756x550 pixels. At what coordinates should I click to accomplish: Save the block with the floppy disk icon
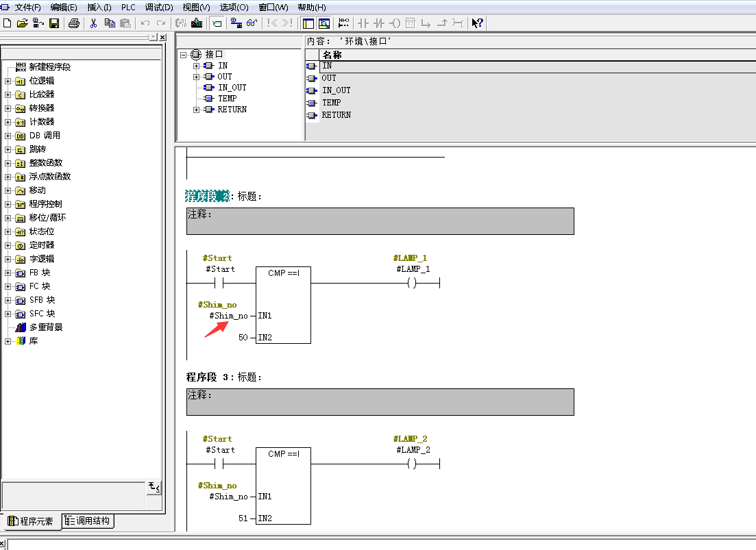coord(54,23)
